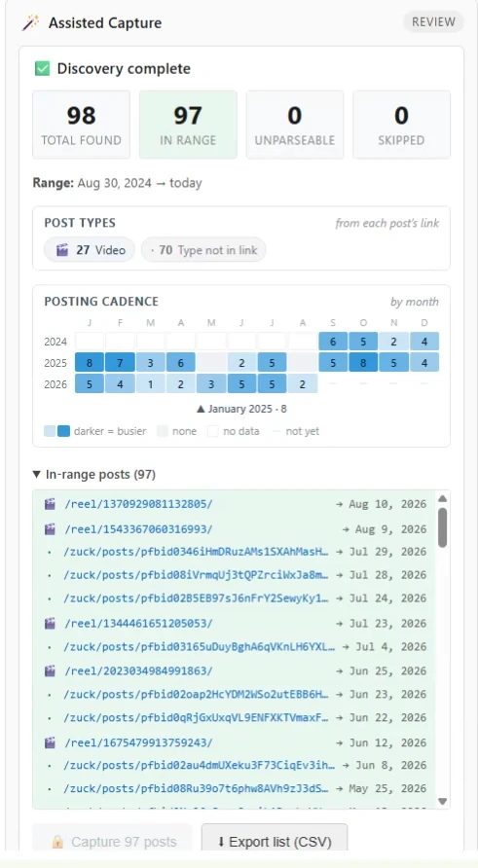Collapse the In-range posts (97) list
478x868 pixels.
(x=94, y=475)
